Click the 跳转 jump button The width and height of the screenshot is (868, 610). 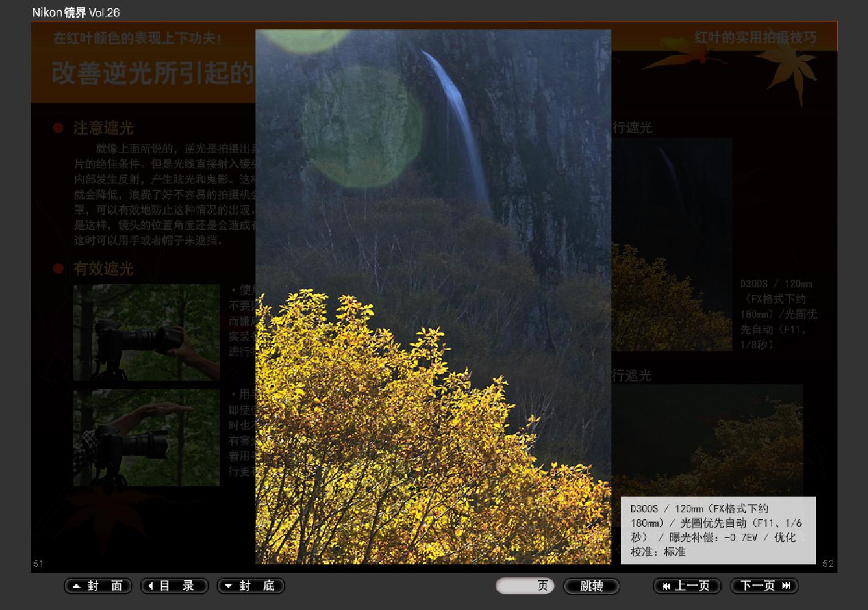[591, 586]
